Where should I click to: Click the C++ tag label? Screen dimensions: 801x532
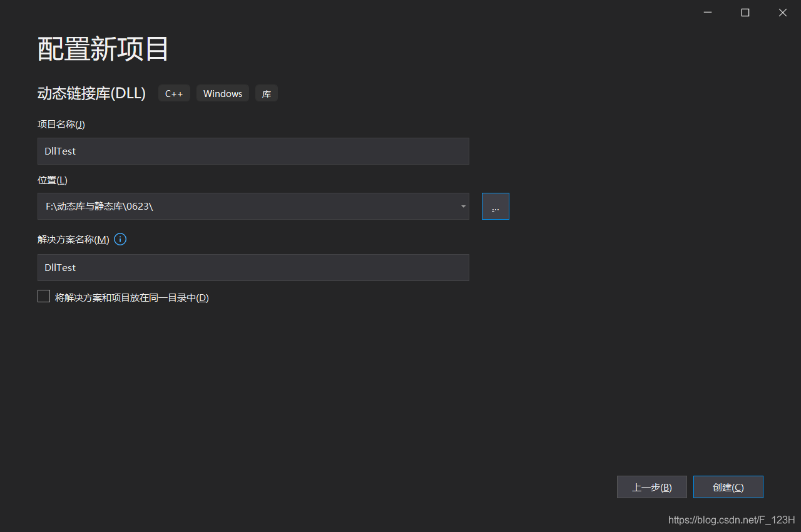tap(174, 93)
